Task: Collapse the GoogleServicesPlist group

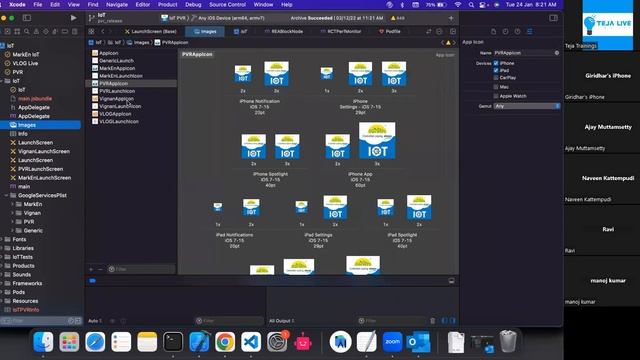Action: pyautogui.click(x=6, y=196)
